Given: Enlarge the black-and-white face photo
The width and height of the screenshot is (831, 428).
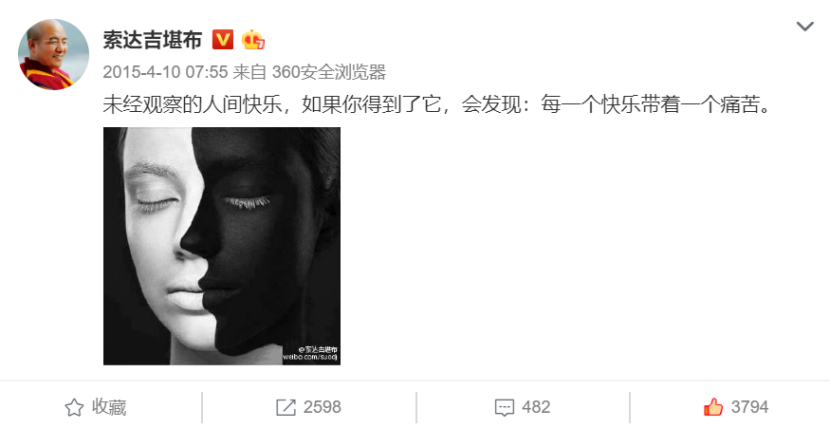Looking at the screenshot, I should click(222, 246).
